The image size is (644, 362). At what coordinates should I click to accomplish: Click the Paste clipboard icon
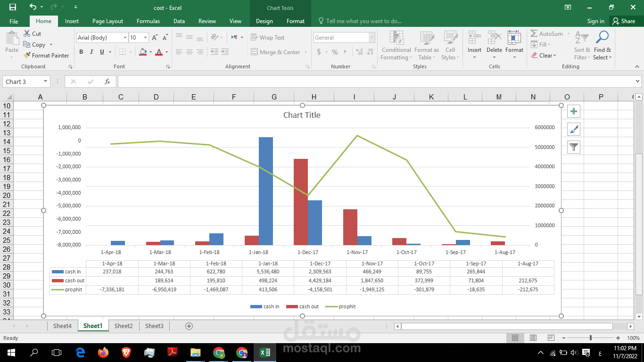click(x=12, y=39)
